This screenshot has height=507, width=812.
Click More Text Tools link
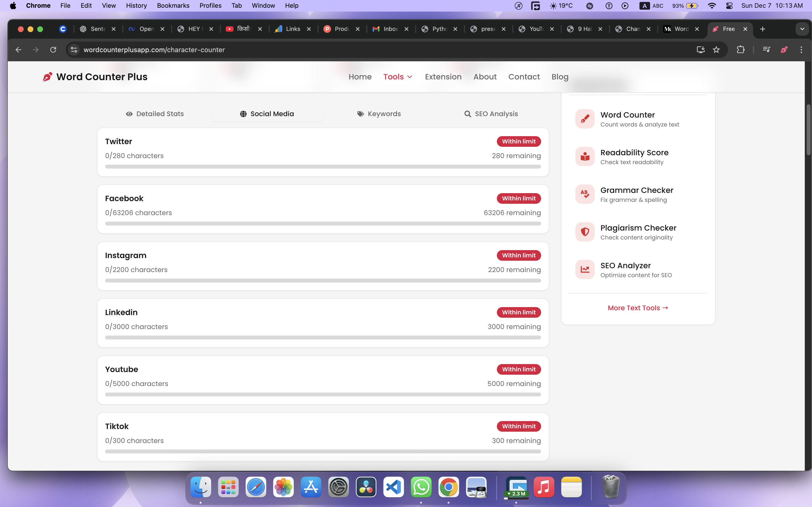(x=638, y=308)
